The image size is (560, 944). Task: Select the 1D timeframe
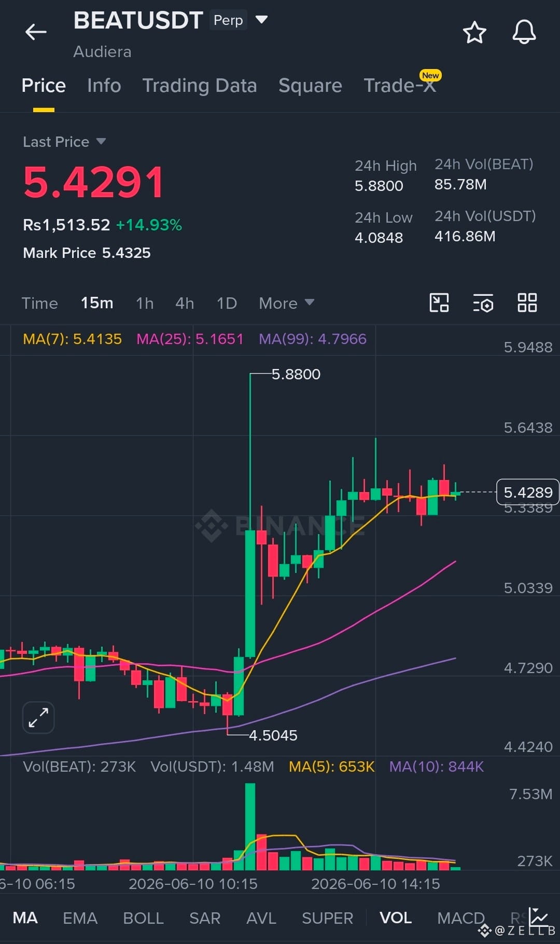pos(227,303)
